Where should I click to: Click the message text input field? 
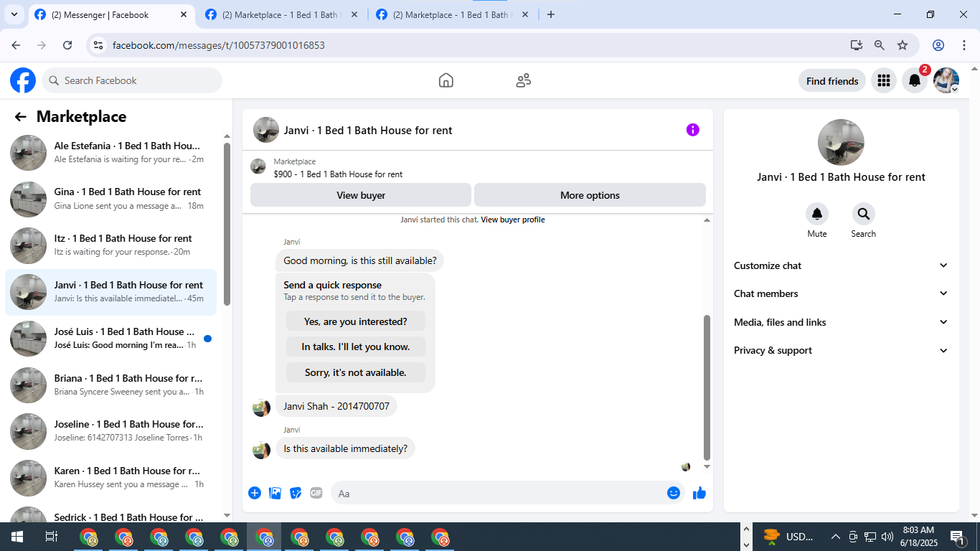tap(498, 494)
